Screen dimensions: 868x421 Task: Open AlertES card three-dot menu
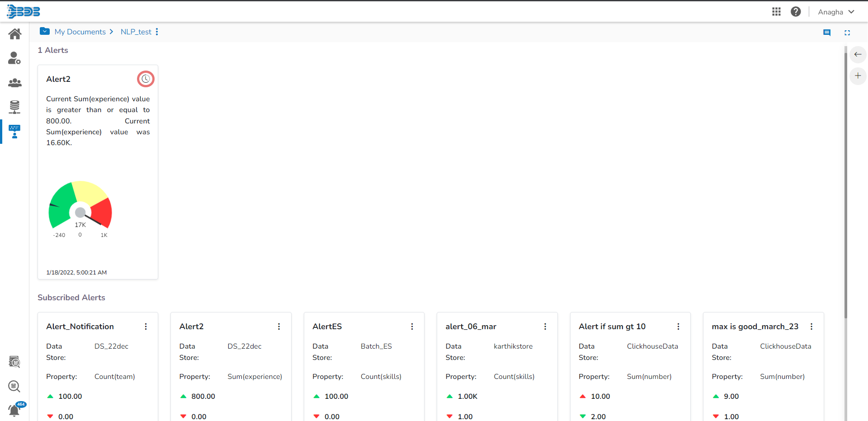coord(412,326)
